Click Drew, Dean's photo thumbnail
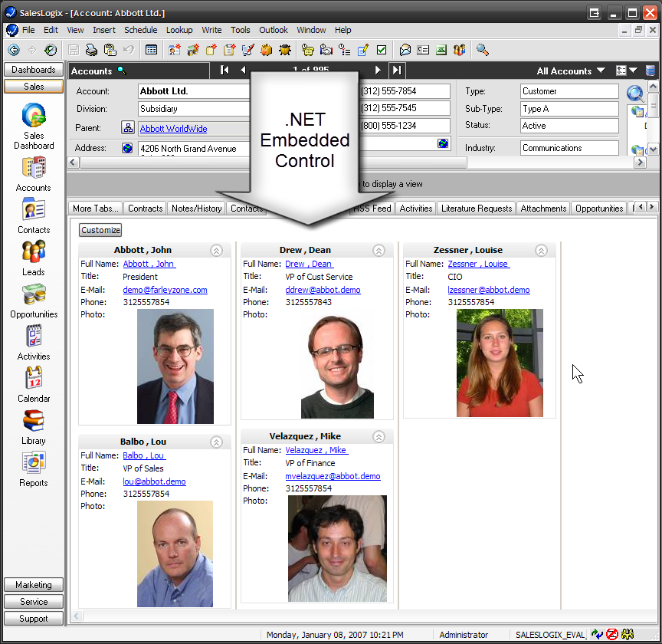The height and width of the screenshot is (644, 662). point(337,364)
